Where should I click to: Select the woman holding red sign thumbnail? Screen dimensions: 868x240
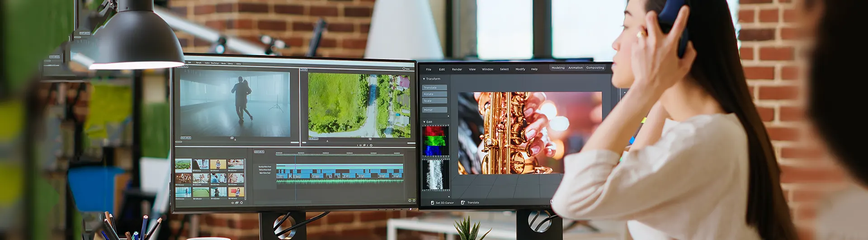point(236,192)
